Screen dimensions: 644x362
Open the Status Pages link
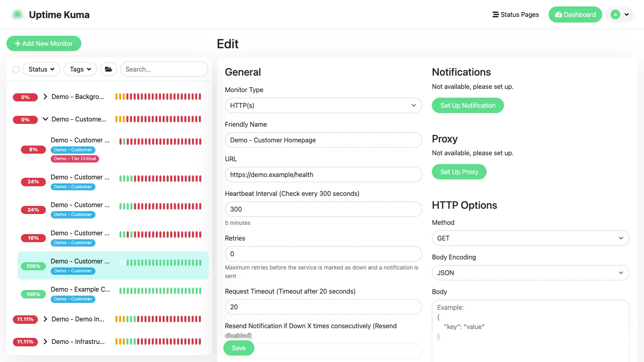point(516,14)
